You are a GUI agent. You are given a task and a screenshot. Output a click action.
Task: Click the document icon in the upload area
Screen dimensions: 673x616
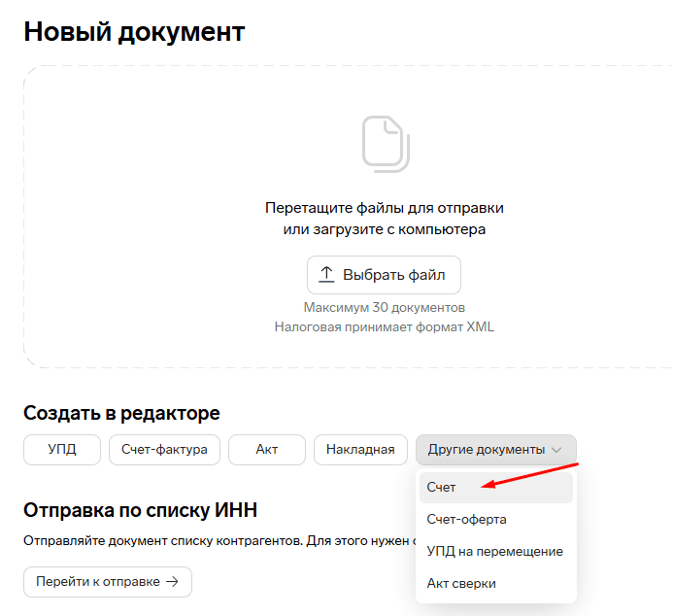[384, 143]
